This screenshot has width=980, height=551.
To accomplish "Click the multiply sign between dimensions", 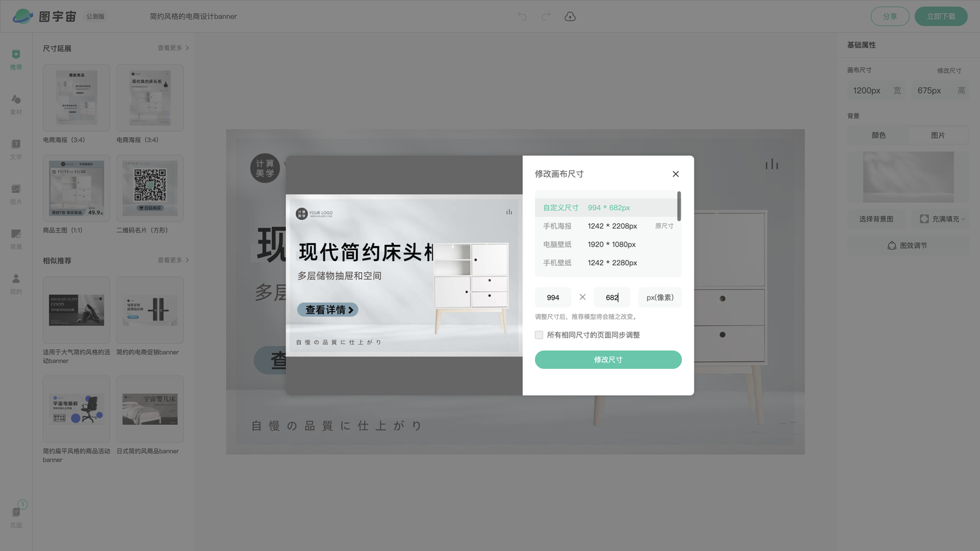I will pos(582,297).
